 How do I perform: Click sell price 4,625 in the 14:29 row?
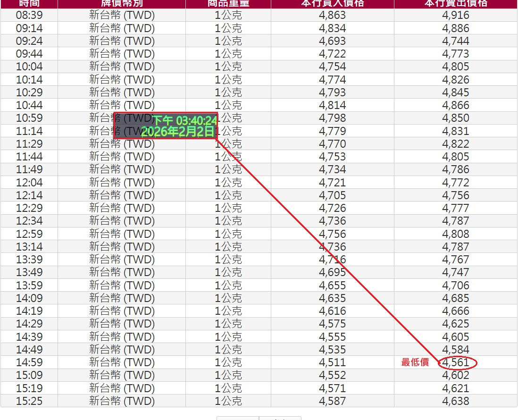point(456,324)
